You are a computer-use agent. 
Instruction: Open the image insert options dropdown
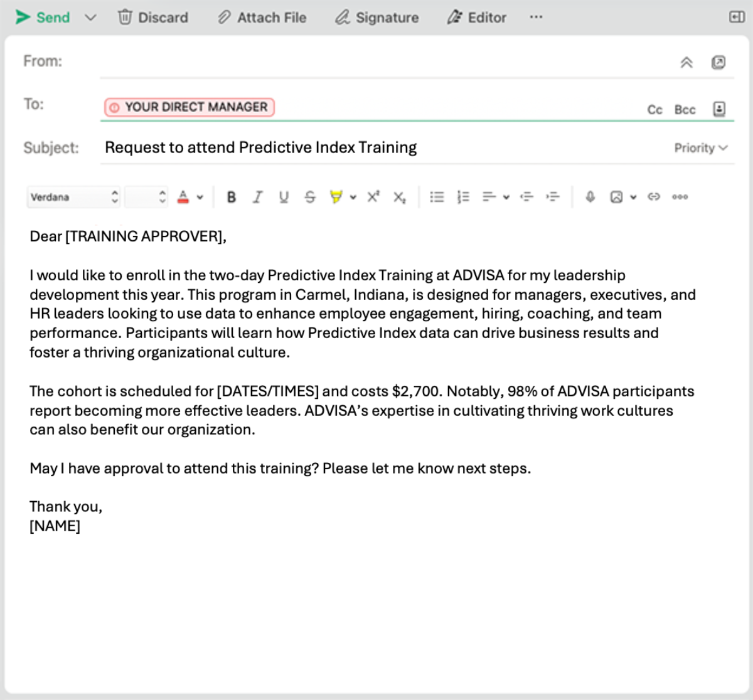(x=633, y=197)
